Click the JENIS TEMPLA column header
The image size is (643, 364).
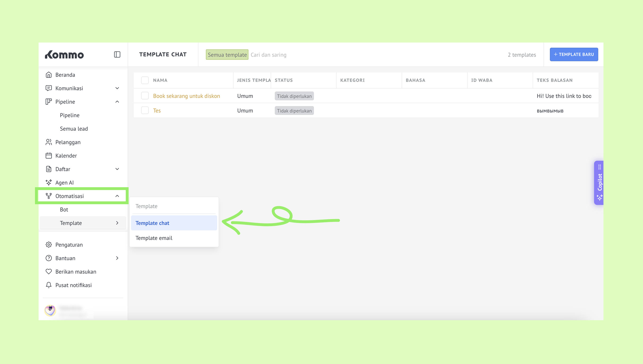254,80
